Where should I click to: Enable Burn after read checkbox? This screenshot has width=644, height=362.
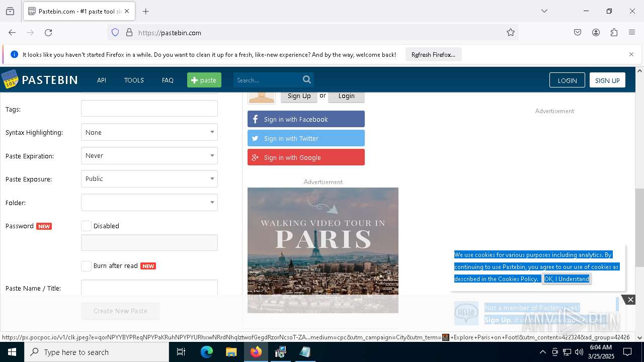coord(87,265)
